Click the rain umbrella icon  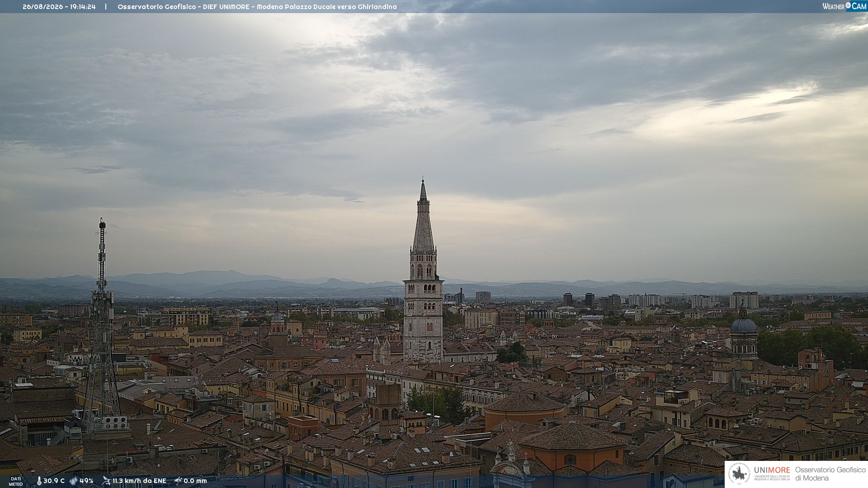point(178,481)
